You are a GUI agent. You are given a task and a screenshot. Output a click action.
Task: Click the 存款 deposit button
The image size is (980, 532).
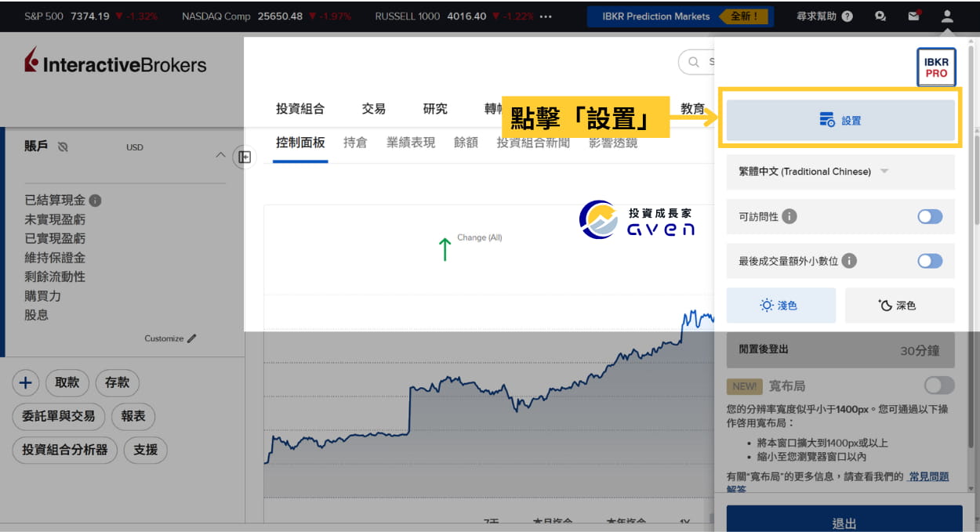[118, 382]
